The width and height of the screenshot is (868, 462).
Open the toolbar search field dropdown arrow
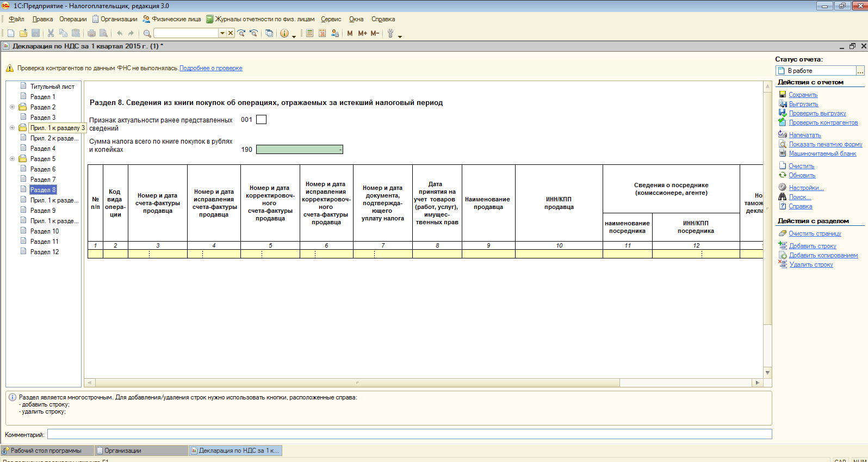point(222,33)
